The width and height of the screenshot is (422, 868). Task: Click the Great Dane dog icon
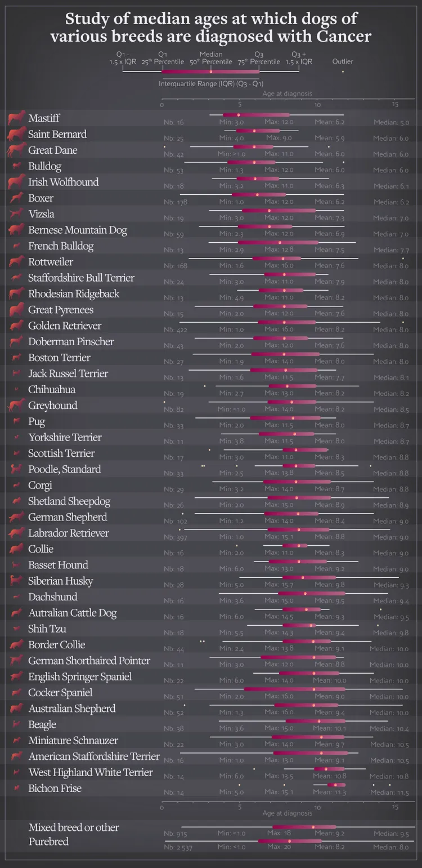tap(16, 150)
